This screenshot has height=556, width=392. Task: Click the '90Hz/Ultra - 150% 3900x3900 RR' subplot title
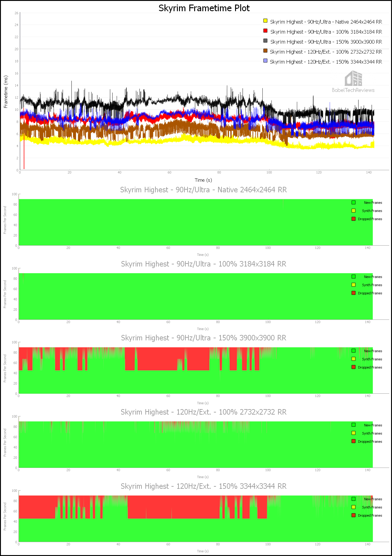point(204,338)
